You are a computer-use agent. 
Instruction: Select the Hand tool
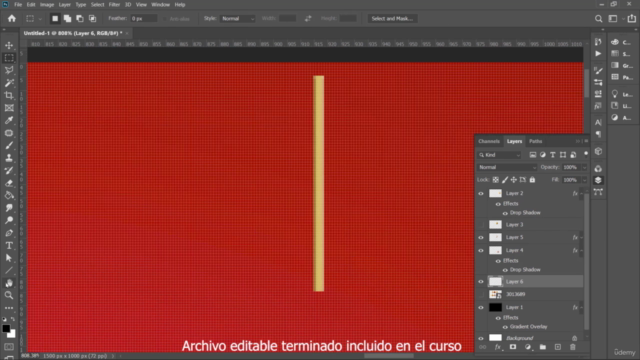click(x=9, y=283)
